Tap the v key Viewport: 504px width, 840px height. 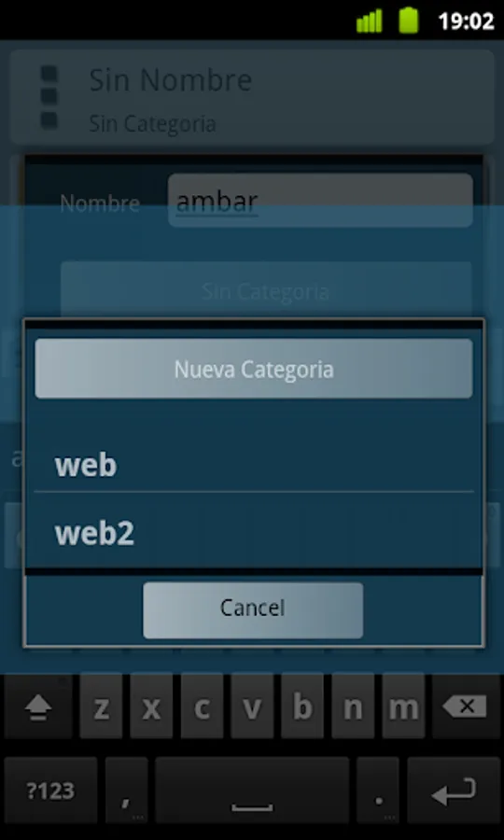pyautogui.click(x=252, y=707)
